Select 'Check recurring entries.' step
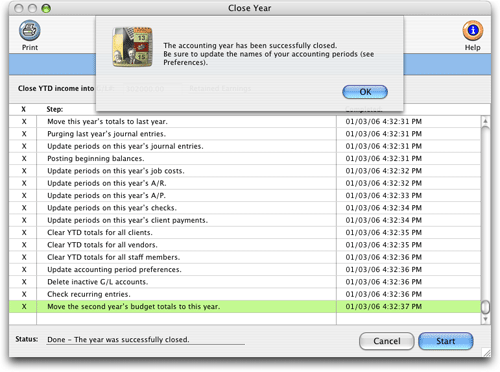This screenshot has height=372, width=500. [x=245, y=294]
